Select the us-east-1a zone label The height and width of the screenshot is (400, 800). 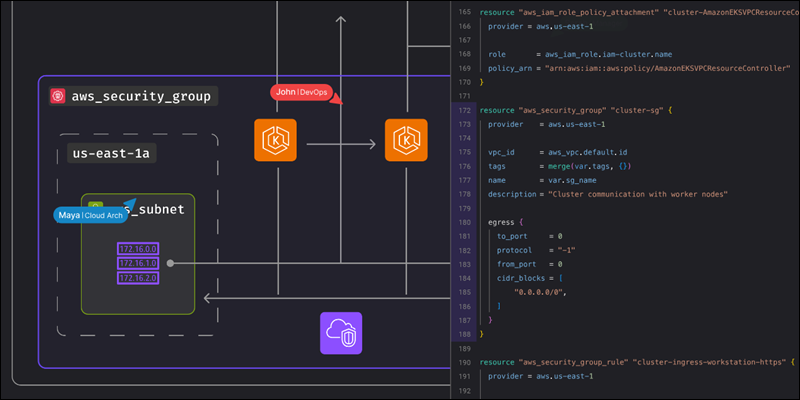(111, 154)
